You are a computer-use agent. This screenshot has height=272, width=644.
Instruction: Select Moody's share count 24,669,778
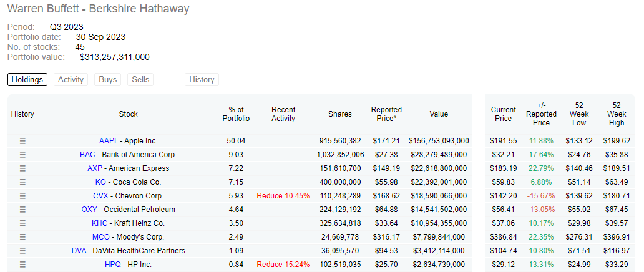click(340, 237)
